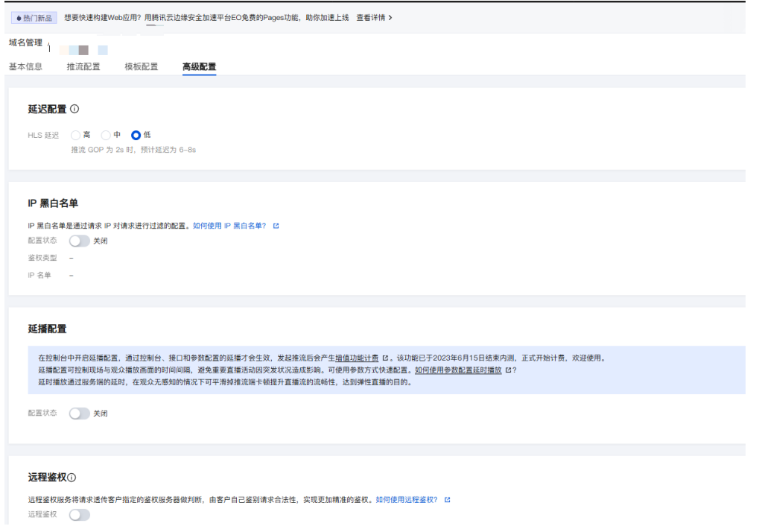
Task: Click external-link icon after IP 黑白名单 help
Action: tap(276, 225)
